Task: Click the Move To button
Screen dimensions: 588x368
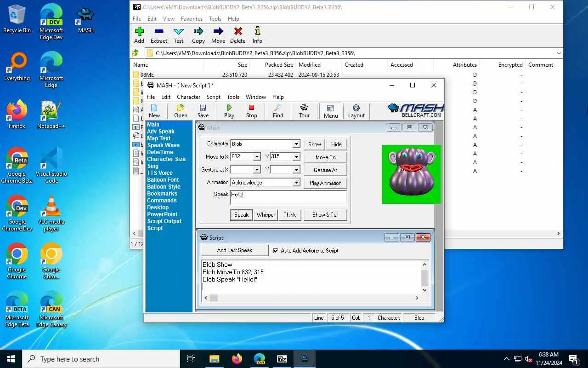Action: point(325,157)
